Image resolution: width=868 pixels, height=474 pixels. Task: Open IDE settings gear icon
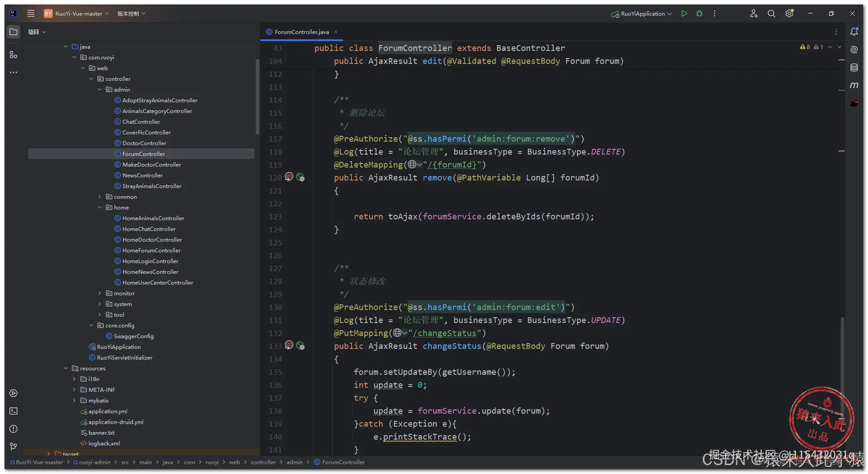(x=789, y=13)
